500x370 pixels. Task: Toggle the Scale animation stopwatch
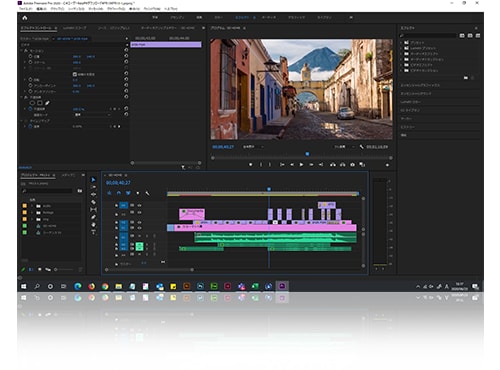coord(30,62)
